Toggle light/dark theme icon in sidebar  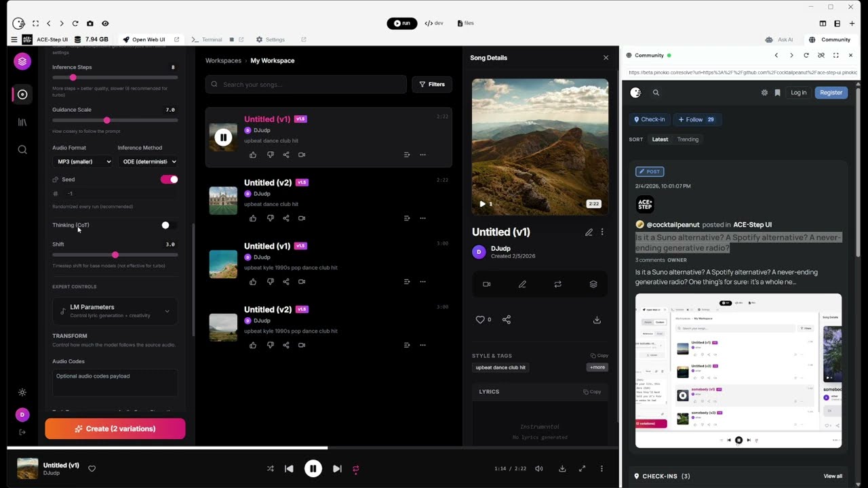pos(22,392)
